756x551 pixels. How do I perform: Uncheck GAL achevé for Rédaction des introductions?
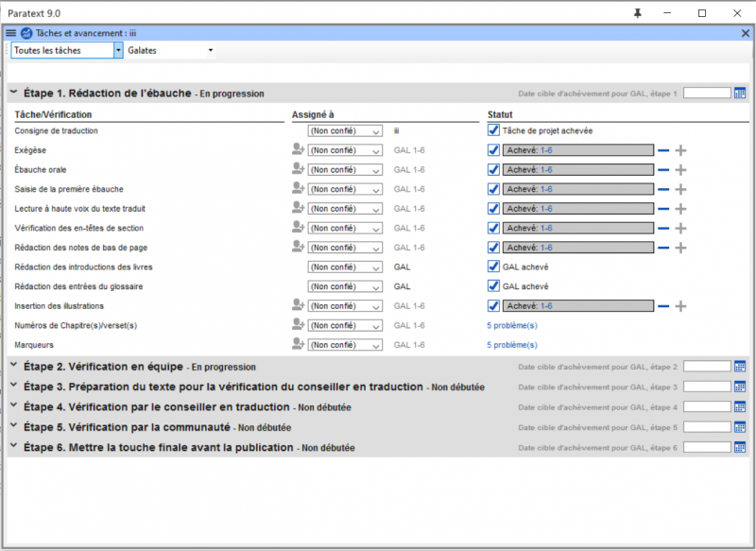pyautogui.click(x=493, y=267)
